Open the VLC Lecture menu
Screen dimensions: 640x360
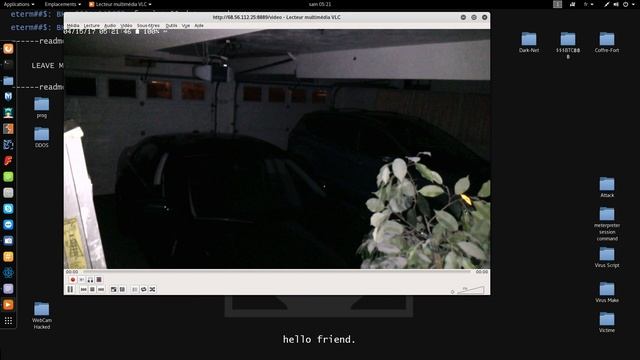pyautogui.click(x=91, y=25)
